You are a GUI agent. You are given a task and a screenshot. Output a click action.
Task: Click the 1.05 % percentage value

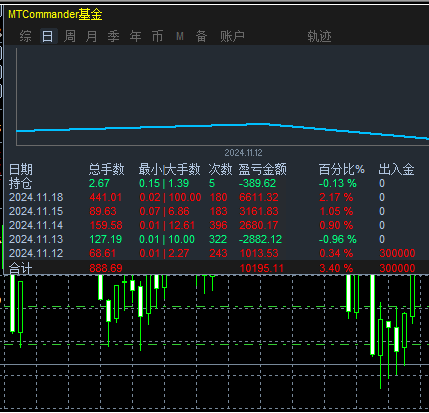[336, 211]
